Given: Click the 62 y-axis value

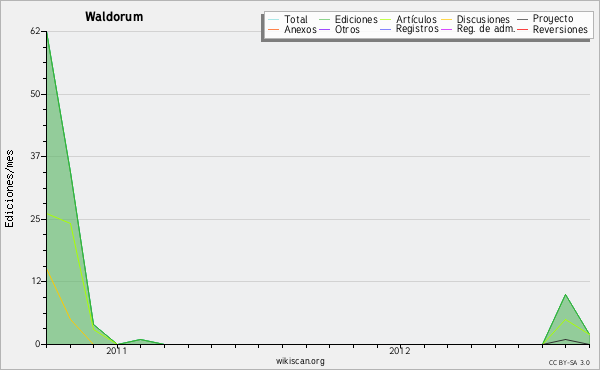Looking at the screenshot, I should (35, 31).
